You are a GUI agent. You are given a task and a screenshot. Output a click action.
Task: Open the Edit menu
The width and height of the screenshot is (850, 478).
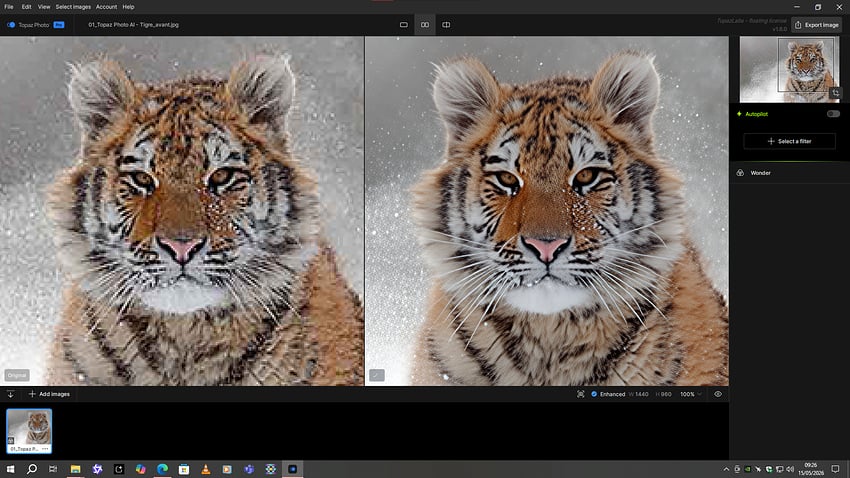click(27, 7)
